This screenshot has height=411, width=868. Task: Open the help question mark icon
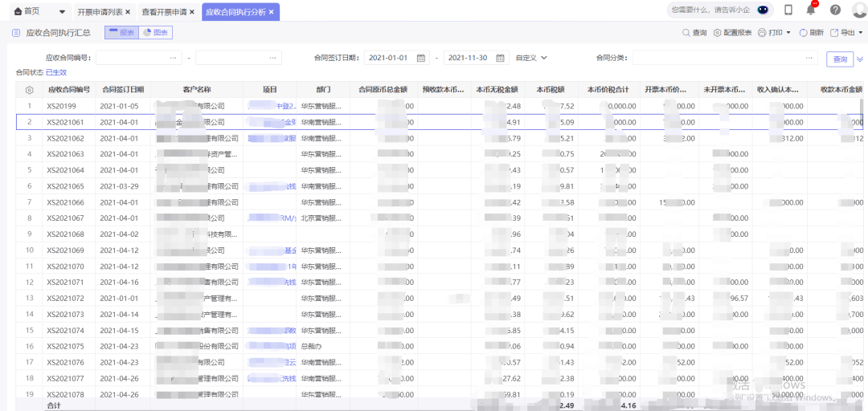[x=835, y=10]
